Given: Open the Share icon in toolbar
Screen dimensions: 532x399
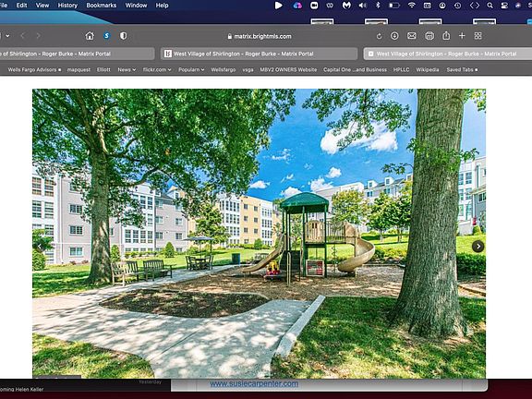Looking at the screenshot, I should click(x=446, y=35).
